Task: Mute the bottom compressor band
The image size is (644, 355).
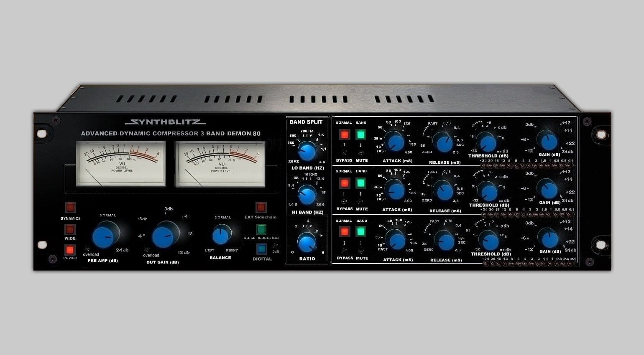Action: [360, 231]
